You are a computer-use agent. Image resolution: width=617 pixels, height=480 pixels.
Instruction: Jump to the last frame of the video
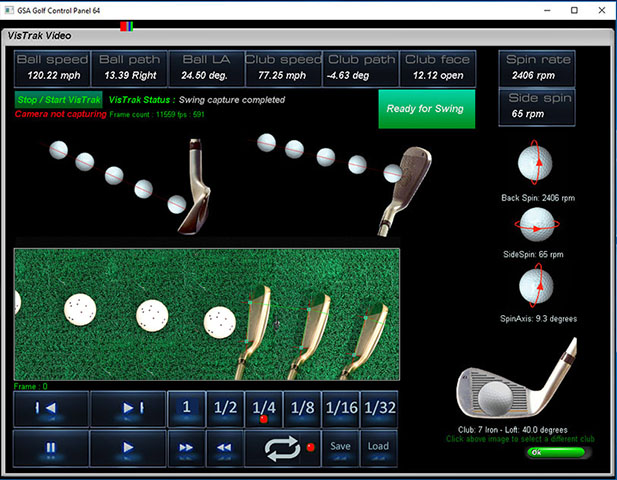(x=128, y=409)
